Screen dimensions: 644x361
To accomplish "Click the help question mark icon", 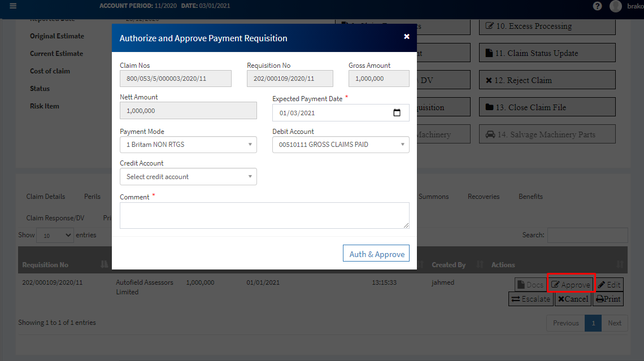I will tap(597, 6).
